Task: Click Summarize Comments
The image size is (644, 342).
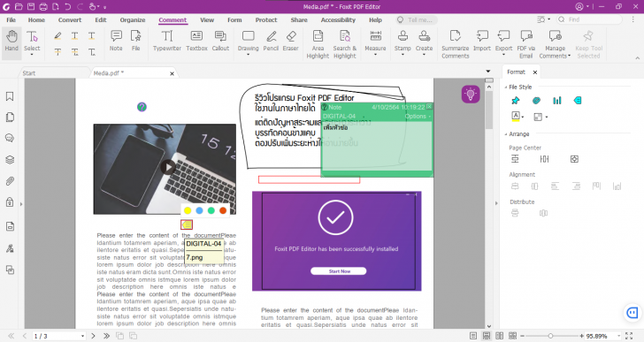Action: (x=455, y=44)
